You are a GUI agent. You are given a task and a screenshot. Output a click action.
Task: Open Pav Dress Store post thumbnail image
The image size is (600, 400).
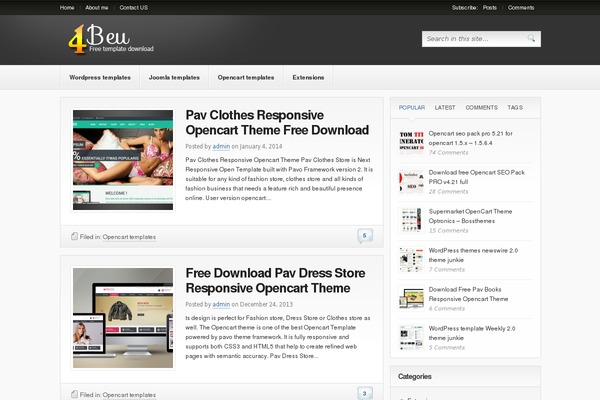[x=123, y=318]
